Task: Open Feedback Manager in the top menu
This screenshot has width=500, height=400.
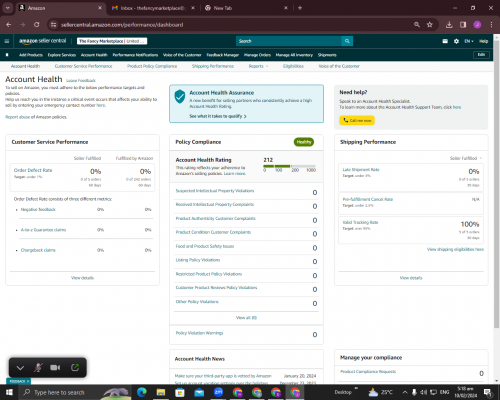Action: click(x=223, y=55)
